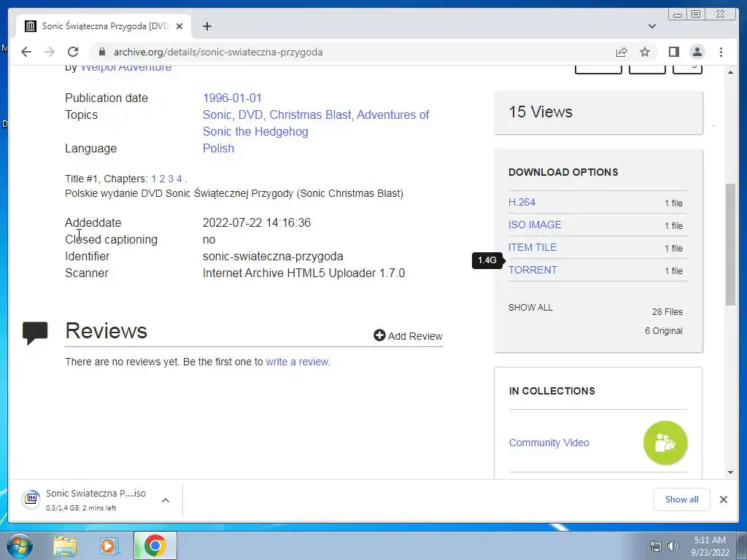747x560 pixels.
Task: Open the DVD topic link
Action: (x=252, y=114)
